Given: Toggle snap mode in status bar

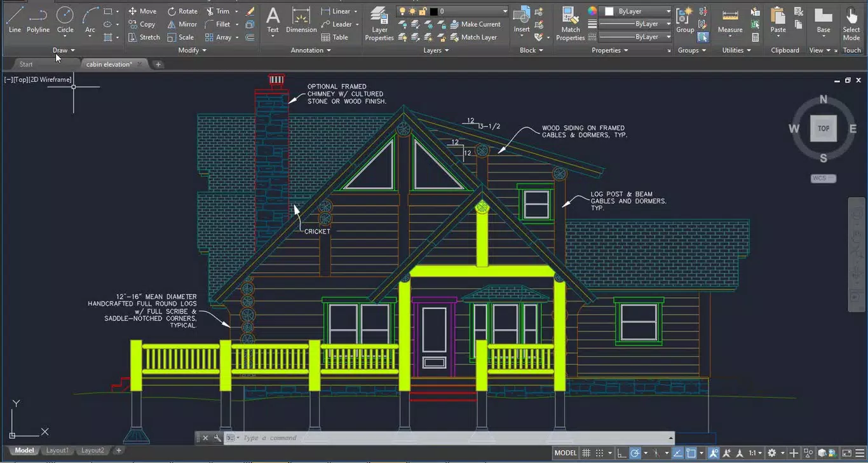Looking at the screenshot, I should (x=599, y=453).
